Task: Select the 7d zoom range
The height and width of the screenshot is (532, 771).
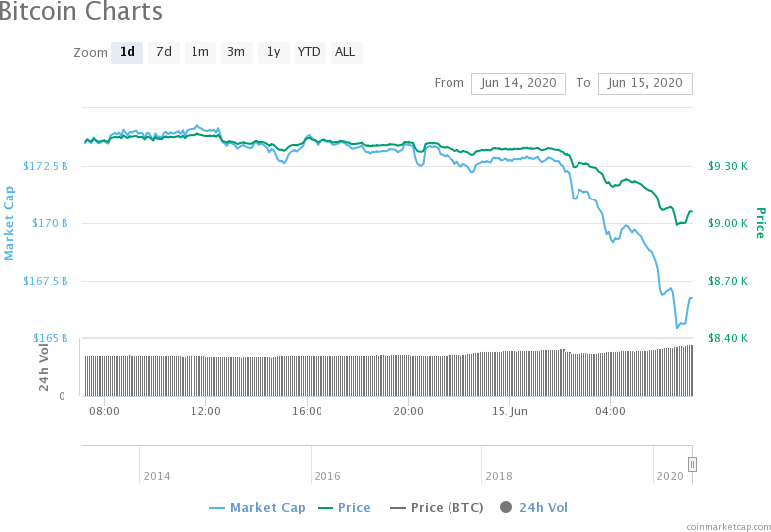Action: pos(164,53)
